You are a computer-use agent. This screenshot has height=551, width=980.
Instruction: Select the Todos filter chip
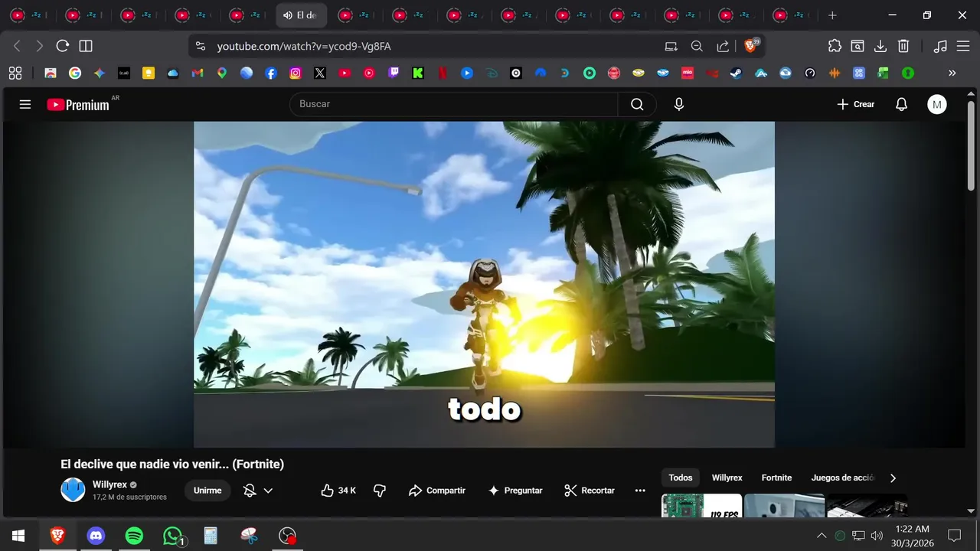[x=680, y=478]
